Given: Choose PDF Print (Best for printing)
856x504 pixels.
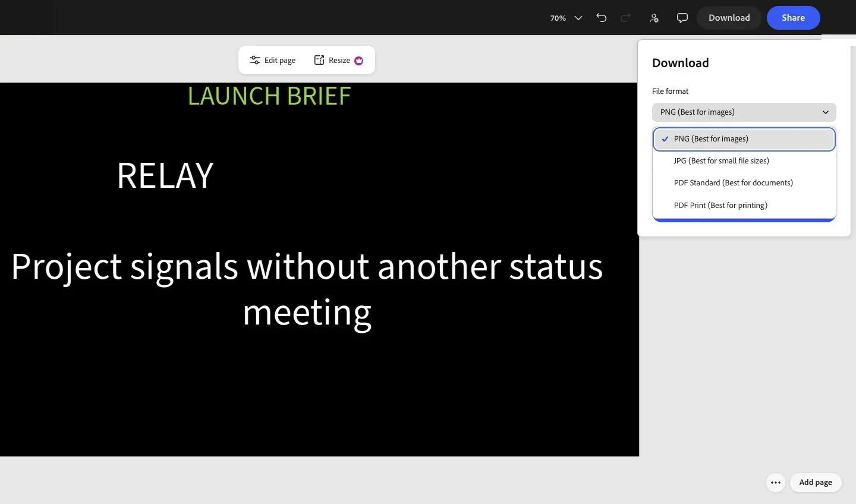Looking at the screenshot, I should (744, 206).
